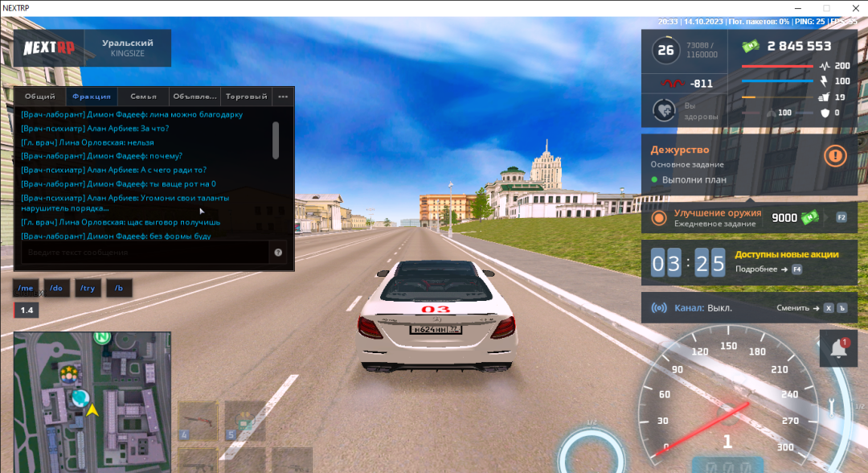
Task: Click the heart health status icon
Action: 664,110
